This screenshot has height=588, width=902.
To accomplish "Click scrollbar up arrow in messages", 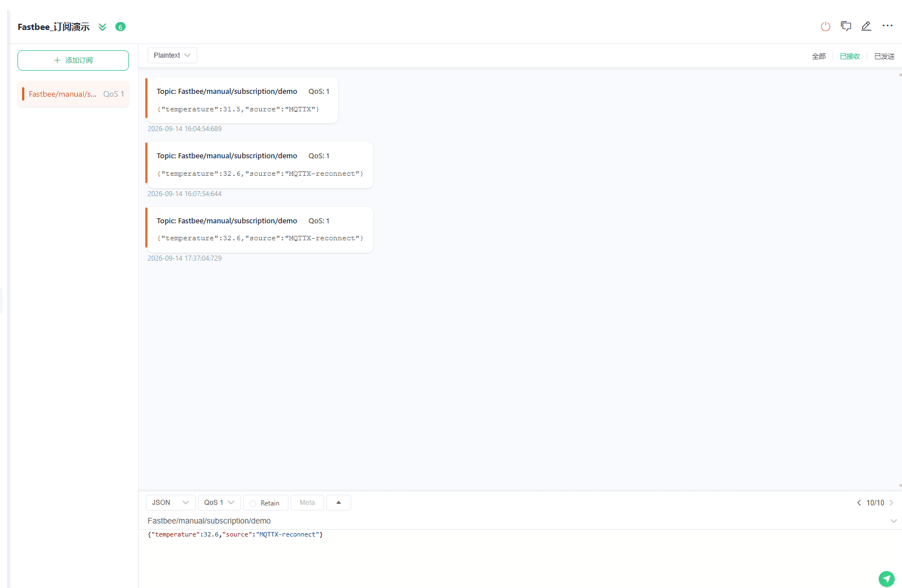I will 900,74.
